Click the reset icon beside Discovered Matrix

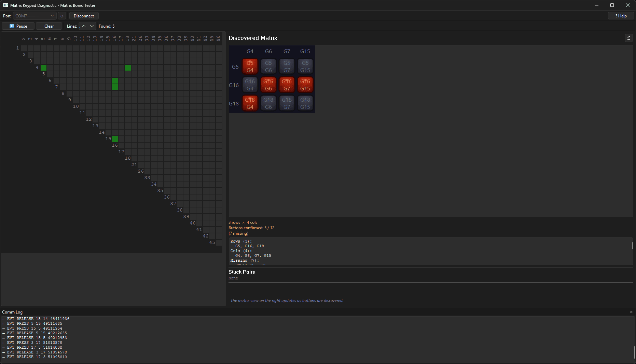[628, 38]
